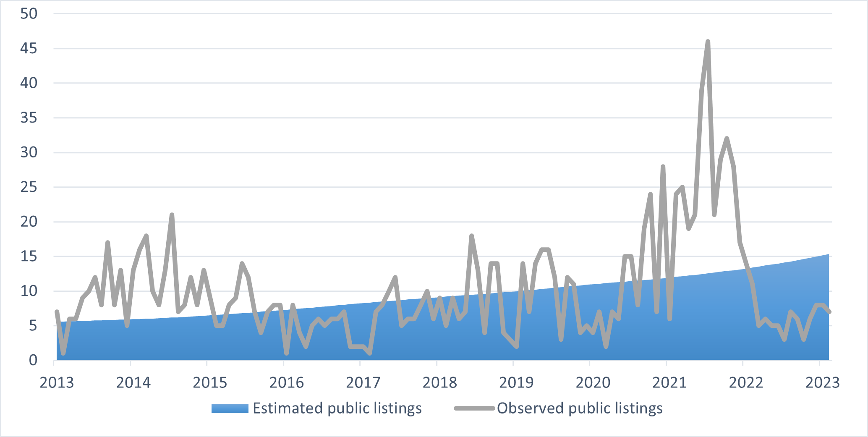Click the 2020 x-axis label
This screenshot has width=868, height=437.
(593, 383)
